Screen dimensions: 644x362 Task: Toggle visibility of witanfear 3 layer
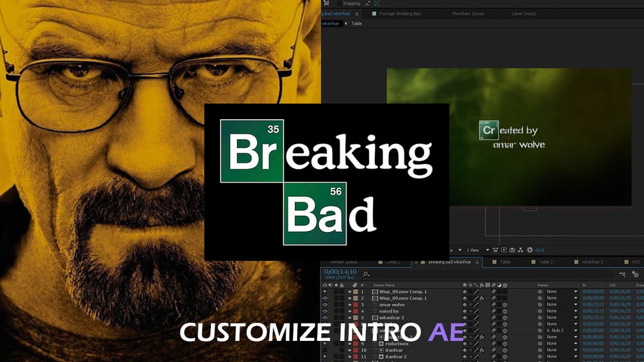click(x=325, y=318)
